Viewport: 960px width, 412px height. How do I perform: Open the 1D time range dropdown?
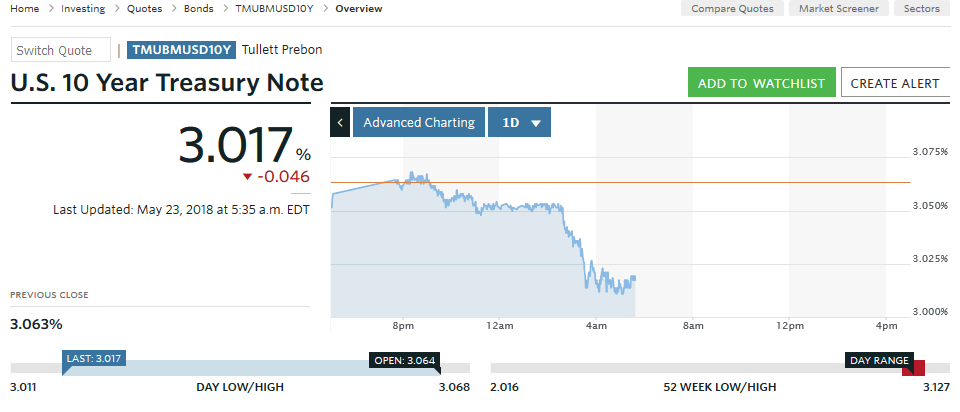tap(520, 122)
